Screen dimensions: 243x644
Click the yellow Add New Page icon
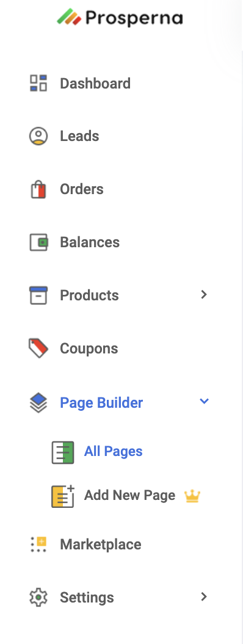click(63, 496)
